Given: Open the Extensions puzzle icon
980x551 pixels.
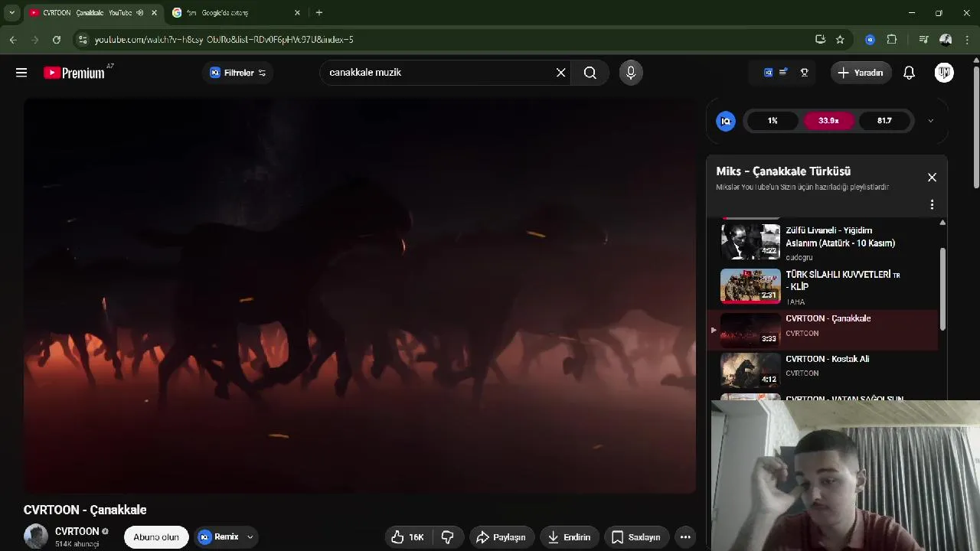Looking at the screenshot, I should [892, 40].
